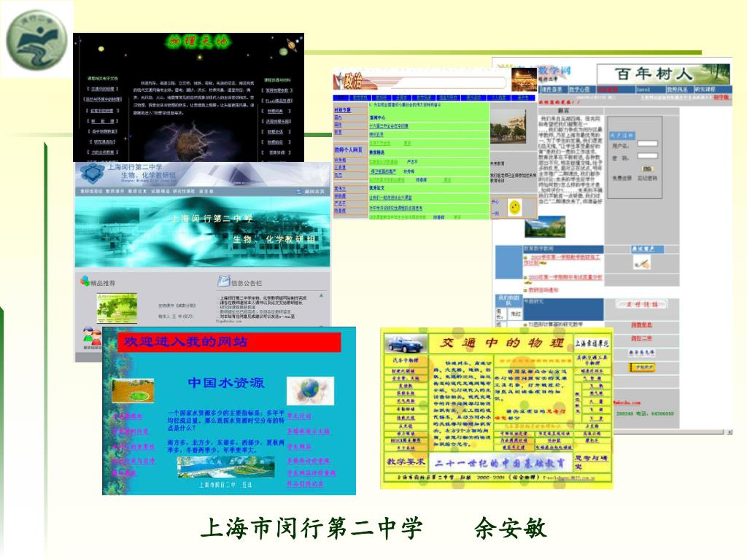Click the login button below password field
The image size is (747, 560).
(x=647, y=168)
